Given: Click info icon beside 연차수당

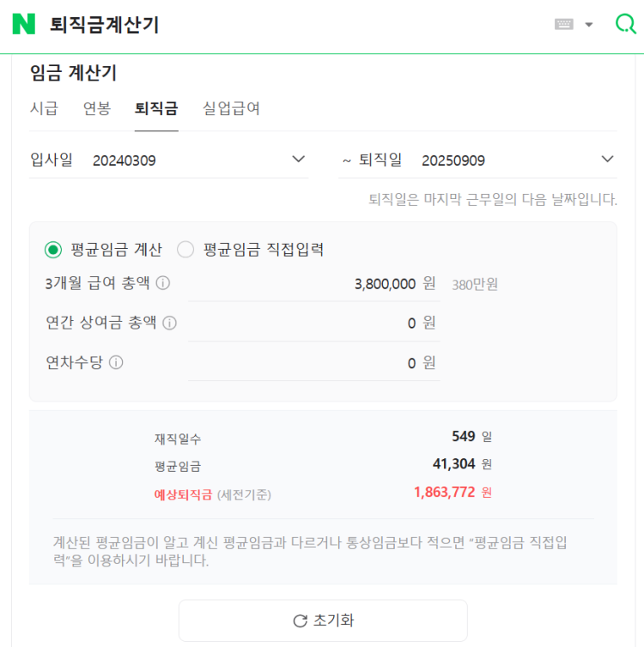Looking at the screenshot, I should tap(116, 362).
